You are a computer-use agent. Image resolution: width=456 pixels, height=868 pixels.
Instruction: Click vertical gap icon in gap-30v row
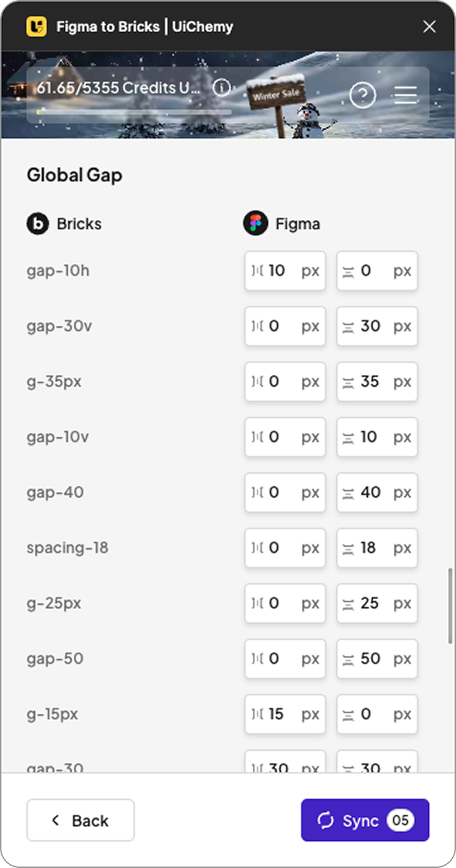pos(348,326)
